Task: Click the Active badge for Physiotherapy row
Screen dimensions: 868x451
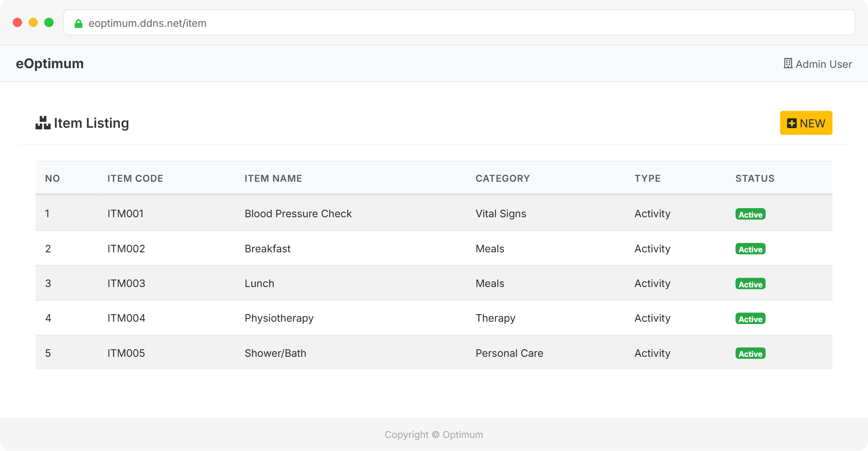Action: click(750, 319)
